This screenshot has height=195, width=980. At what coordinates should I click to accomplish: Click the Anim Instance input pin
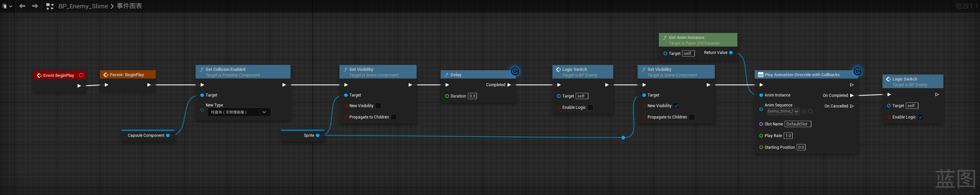click(761, 95)
